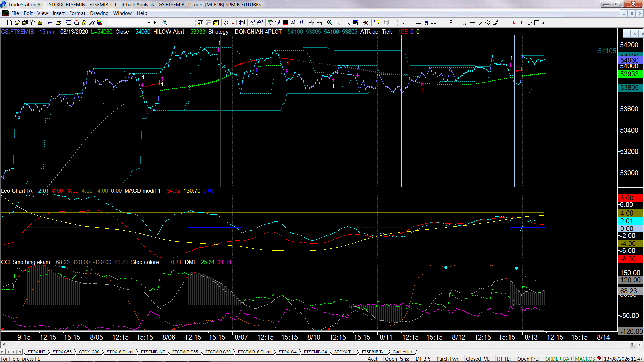Select the active FTSEMIB T-1 tab
The height and width of the screenshot is (362, 644).
click(373, 352)
